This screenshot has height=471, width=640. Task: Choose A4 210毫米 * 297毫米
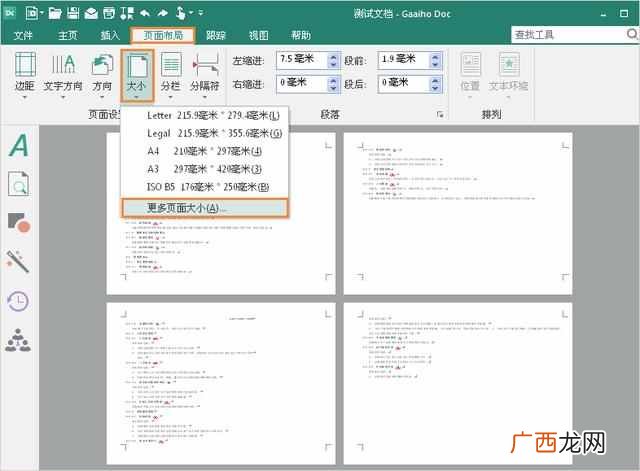pos(205,151)
